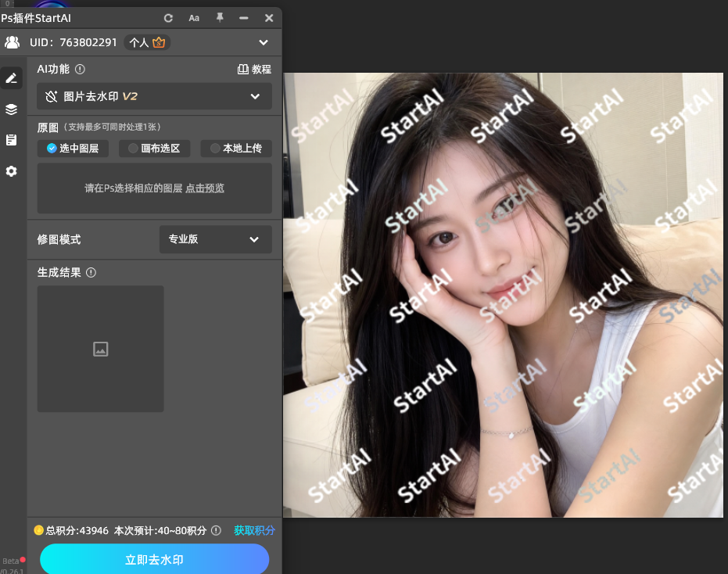The height and width of the screenshot is (574, 728).
Task: Pin the StartAI plugin panel
Action: point(220,18)
